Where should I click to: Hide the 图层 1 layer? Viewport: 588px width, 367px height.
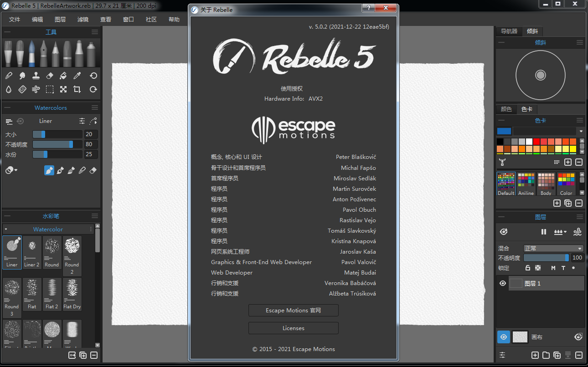(503, 283)
